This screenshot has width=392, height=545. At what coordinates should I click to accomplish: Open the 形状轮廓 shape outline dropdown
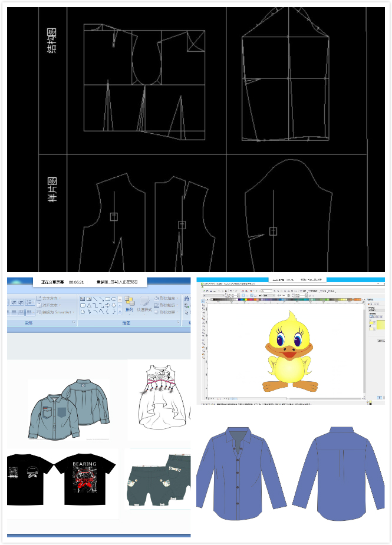pyautogui.click(x=166, y=305)
